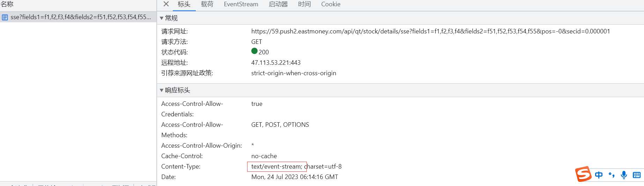Click the text/event-stream Content-Type value

pyautogui.click(x=276, y=166)
